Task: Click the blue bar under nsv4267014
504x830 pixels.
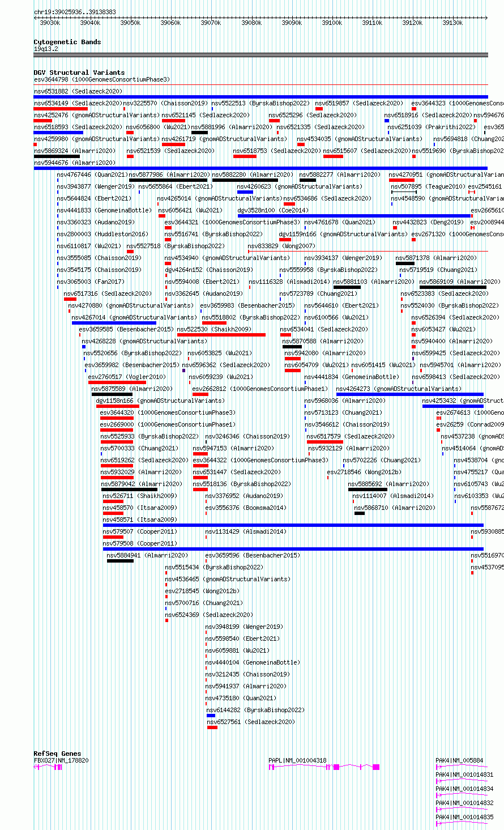Action: [114, 323]
